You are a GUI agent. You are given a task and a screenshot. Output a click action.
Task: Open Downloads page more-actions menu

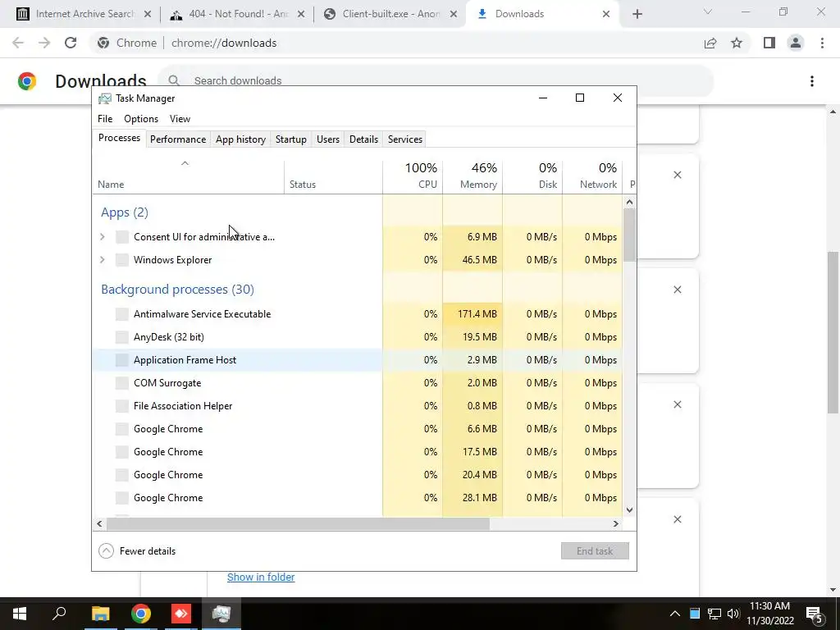pos(812,81)
